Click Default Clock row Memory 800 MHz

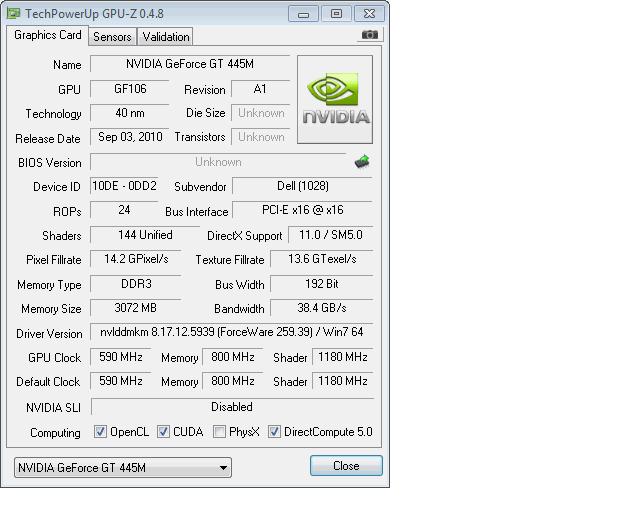tap(233, 381)
